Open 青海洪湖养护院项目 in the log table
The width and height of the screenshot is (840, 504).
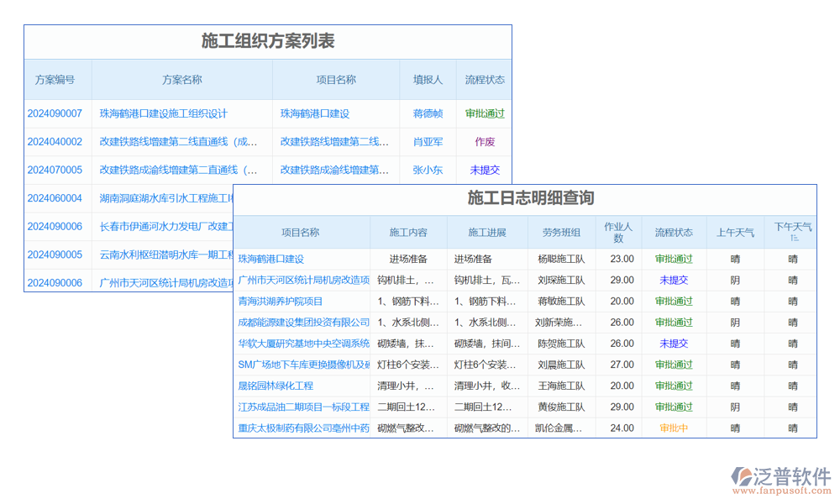coord(281,302)
